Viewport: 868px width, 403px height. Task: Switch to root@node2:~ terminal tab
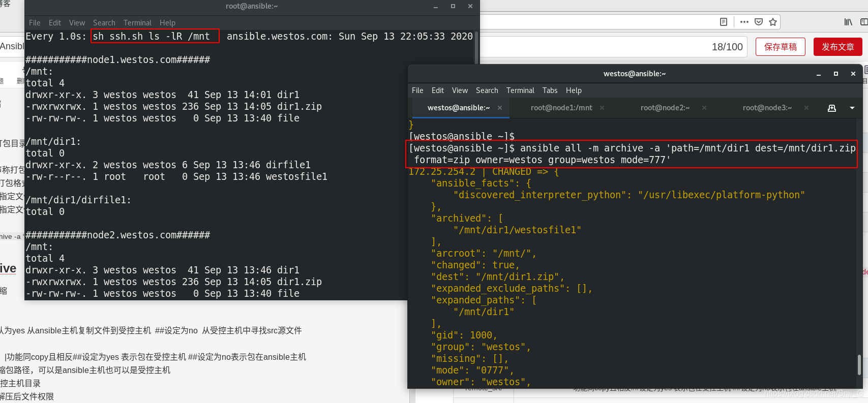[x=665, y=108]
